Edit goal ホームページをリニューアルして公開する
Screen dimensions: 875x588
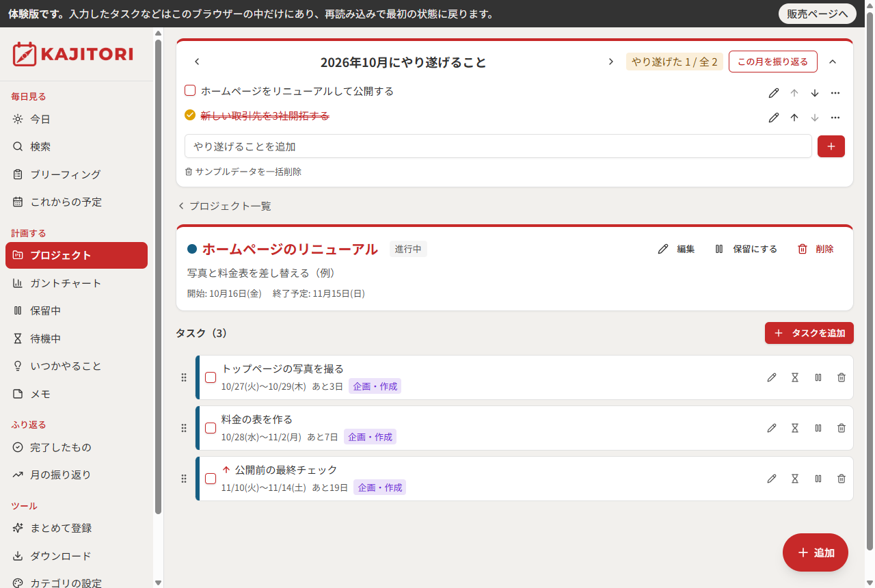pos(774,93)
